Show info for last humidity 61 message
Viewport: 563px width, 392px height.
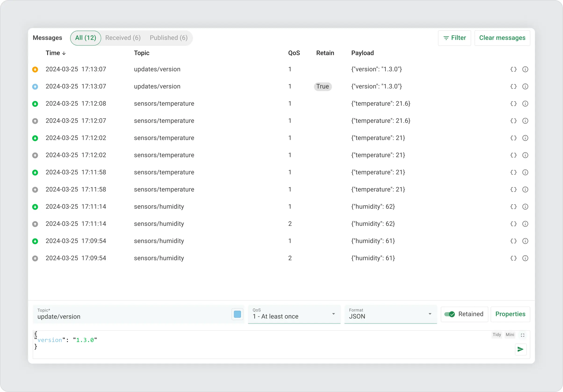pyautogui.click(x=525, y=258)
